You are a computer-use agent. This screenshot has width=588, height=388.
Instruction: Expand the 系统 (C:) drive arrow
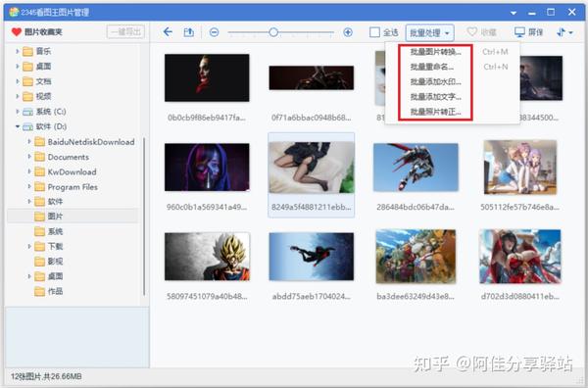pyautogui.click(x=18, y=112)
